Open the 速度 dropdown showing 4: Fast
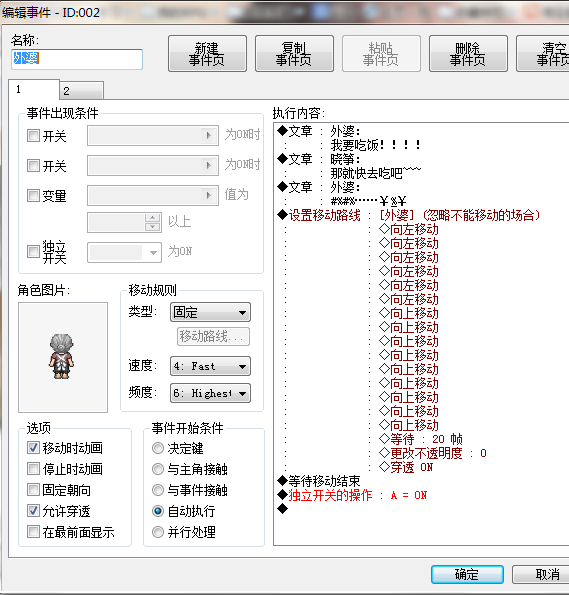Screen dimensions: 569x595 (x=210, y=366)
